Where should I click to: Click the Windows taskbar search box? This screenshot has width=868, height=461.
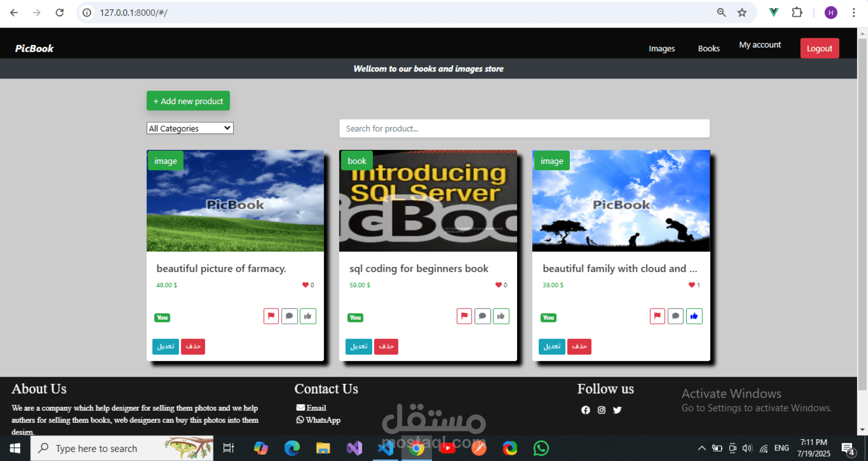click(x=122, y=448)
